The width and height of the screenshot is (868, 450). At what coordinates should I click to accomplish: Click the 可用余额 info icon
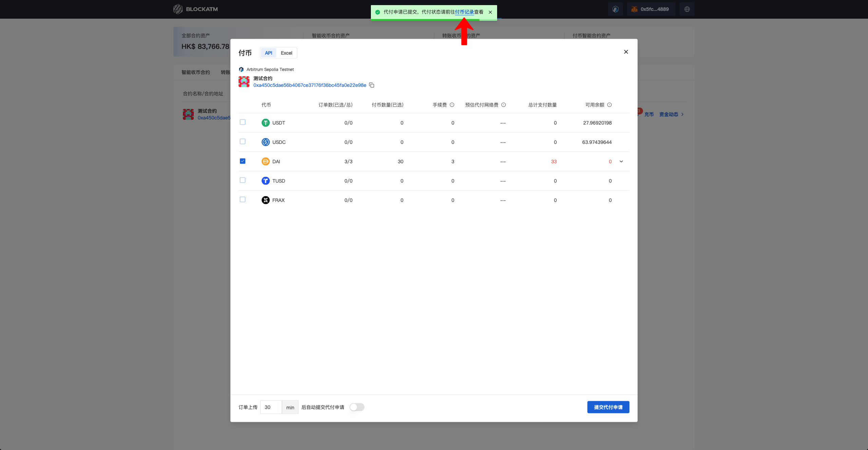[609, 105]
